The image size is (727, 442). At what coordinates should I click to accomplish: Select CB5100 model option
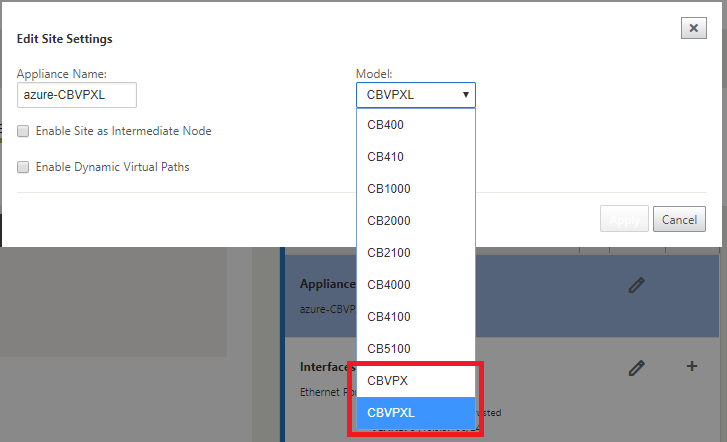coord(416,349)
